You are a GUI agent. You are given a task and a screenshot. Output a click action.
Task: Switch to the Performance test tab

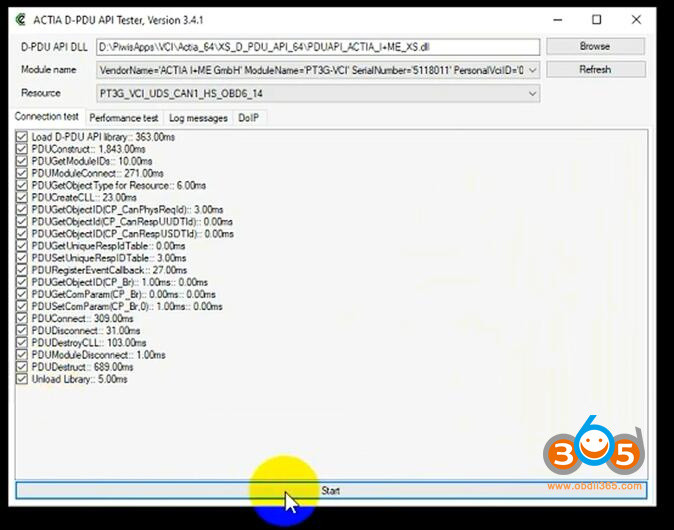tap(124, 117)
